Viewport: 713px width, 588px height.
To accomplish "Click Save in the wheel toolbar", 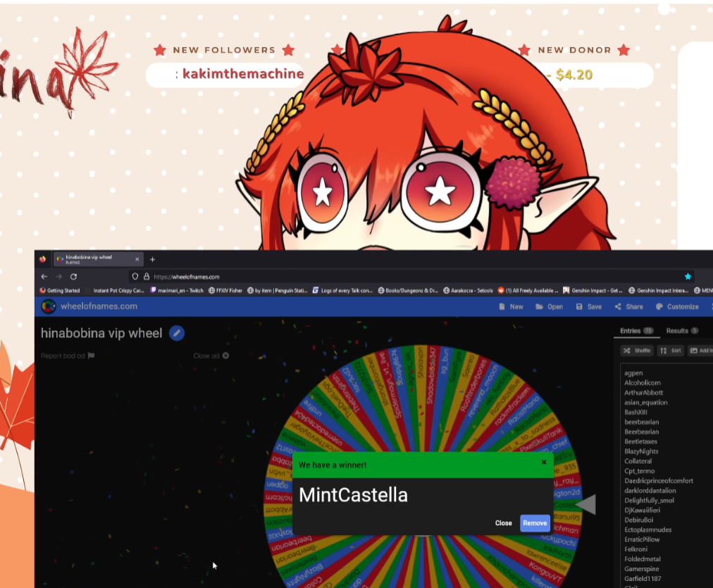I will 589,307.
